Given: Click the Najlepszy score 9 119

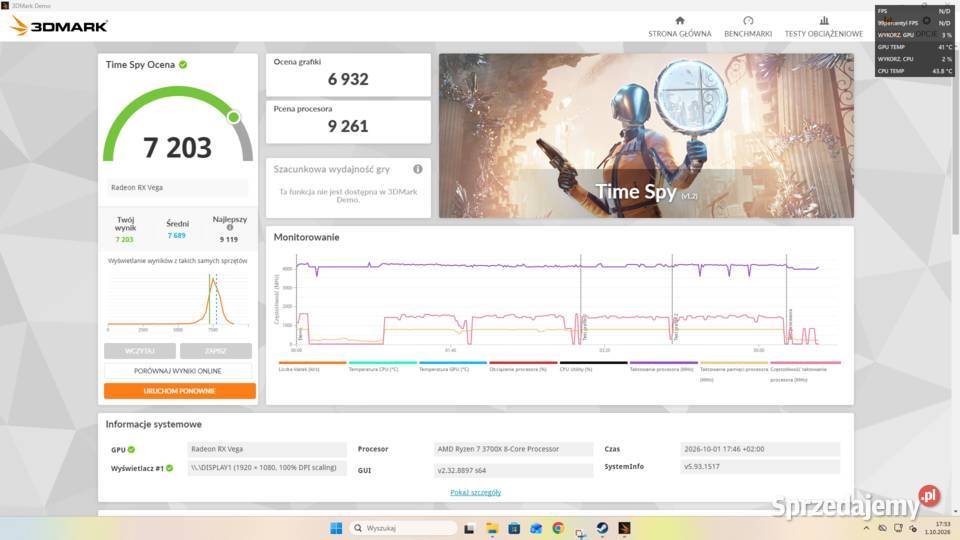Looking at the screenshot, I should (x=228, y=239).
